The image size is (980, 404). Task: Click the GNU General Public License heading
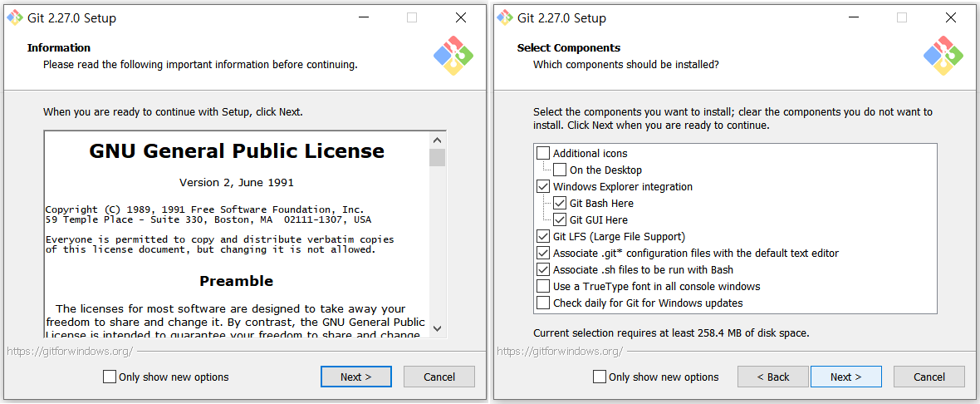237,150
